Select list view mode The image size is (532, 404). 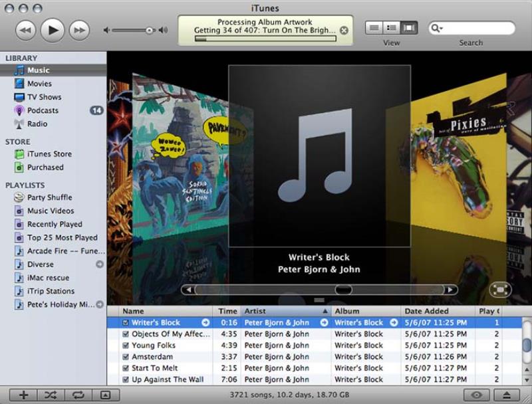(x=374, y=27)
